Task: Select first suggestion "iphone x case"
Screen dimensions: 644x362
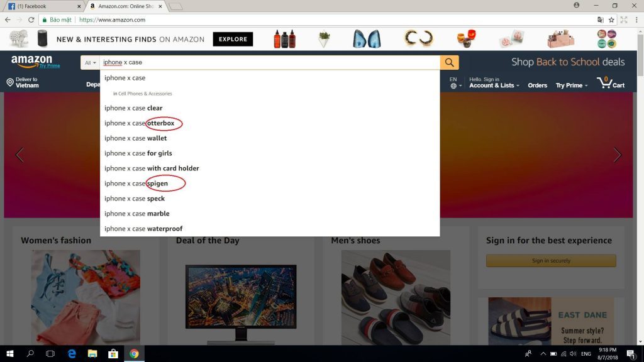Action: (x=270, y=78)
